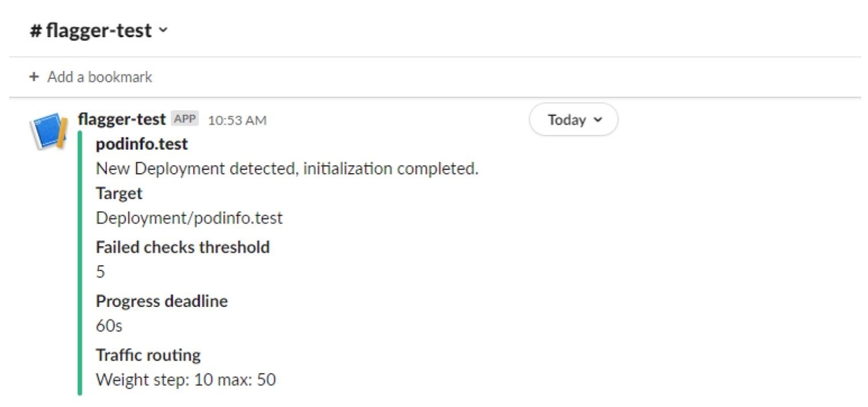Viewport: 868px width, 407px height.
Task: Open the #flagger-test channel name dropdown chevron
Action: 163,30
